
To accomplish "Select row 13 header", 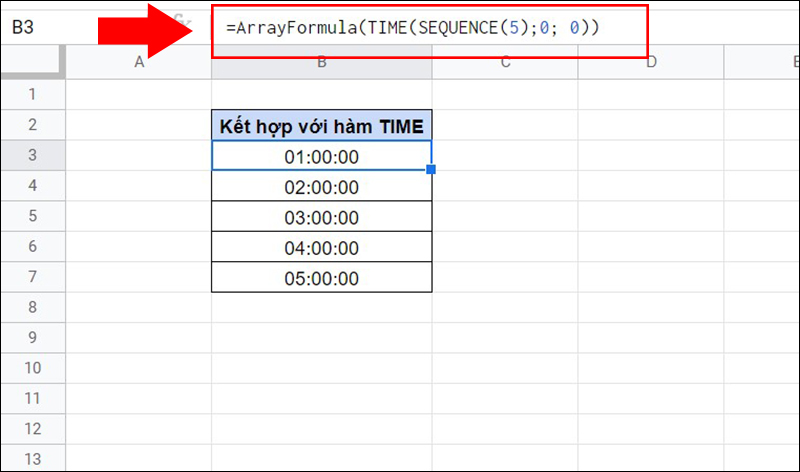I will coord(33,458).
